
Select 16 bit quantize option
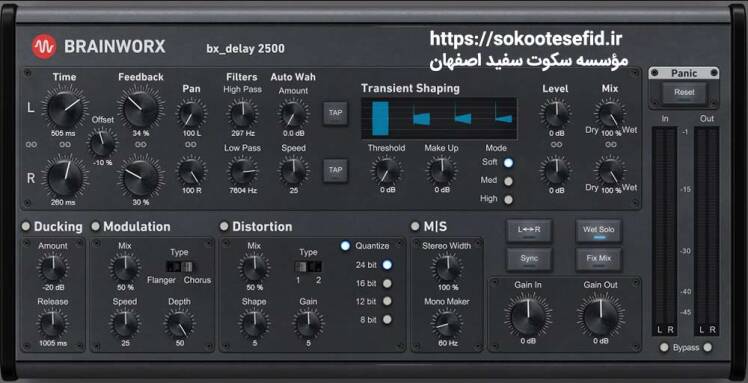[387, 283]
